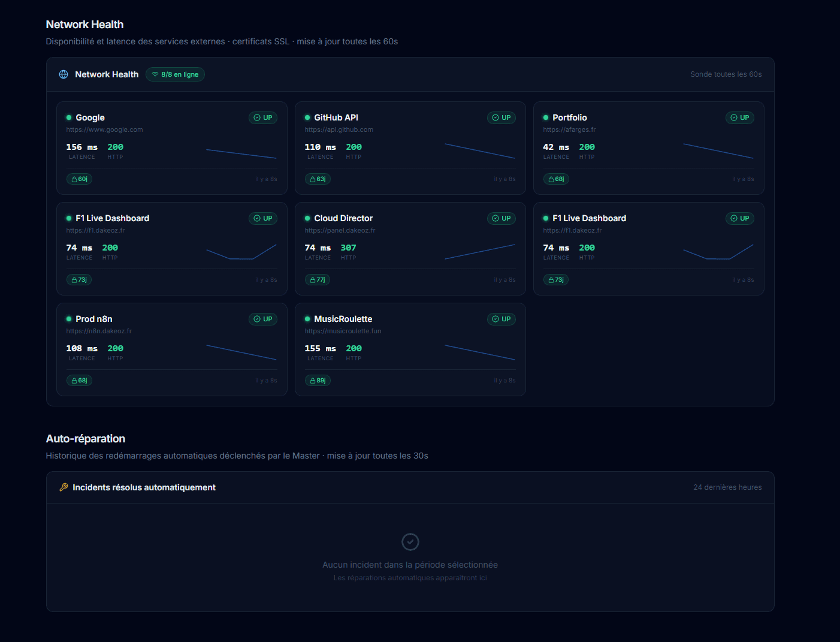Click the Portfolio 42 ms latency value
Viewport: 840px width, 642px height.
click(x=555, y=147)
